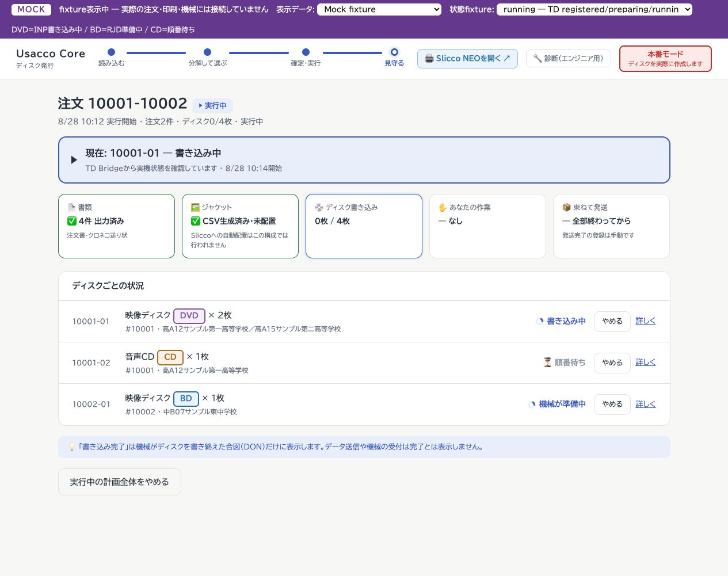Screen dimensions: 728x576
Task: Select the ディスク書き込み card
Action: point(364,226)
